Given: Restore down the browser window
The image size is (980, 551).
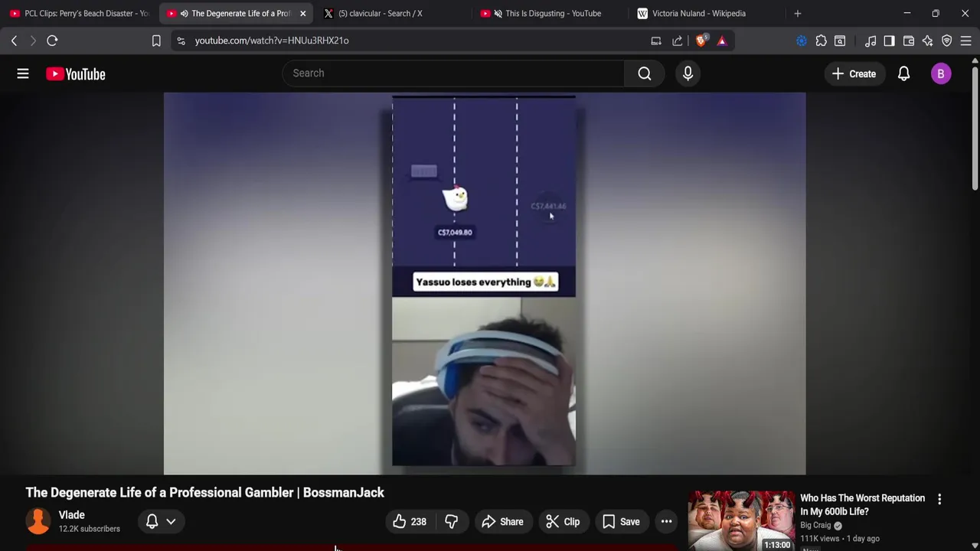Looking at the screenshot, I should pyautogui.click(x=936, y=13).
